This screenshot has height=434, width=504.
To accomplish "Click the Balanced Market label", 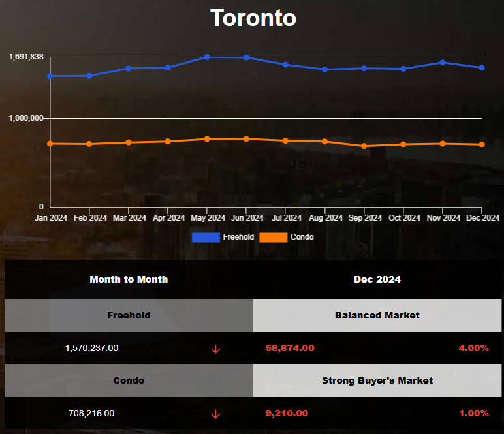I will coord(377,315).
